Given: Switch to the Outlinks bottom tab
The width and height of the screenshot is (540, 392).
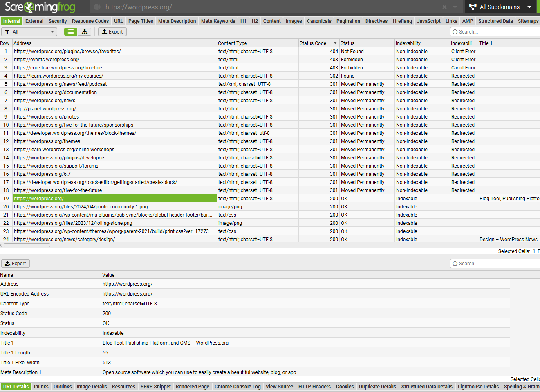Looking at the screenshot, I should pyautogui.click(x=63, y=387).
